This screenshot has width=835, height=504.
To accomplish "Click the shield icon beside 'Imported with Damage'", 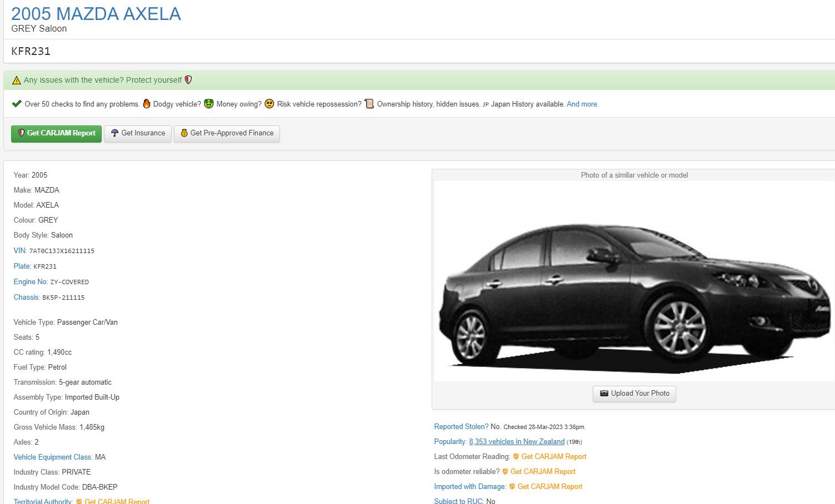I will pos(512,487).
